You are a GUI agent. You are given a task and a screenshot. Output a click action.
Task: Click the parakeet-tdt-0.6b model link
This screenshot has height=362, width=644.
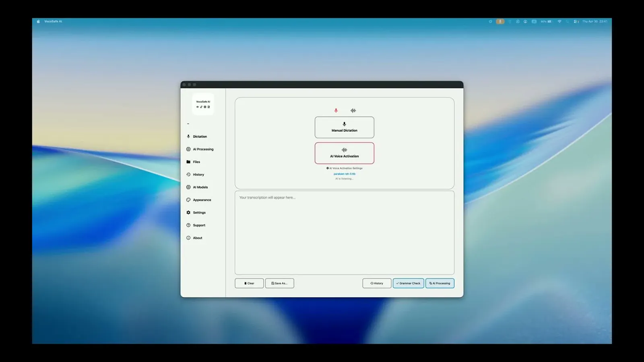(345, 174)
